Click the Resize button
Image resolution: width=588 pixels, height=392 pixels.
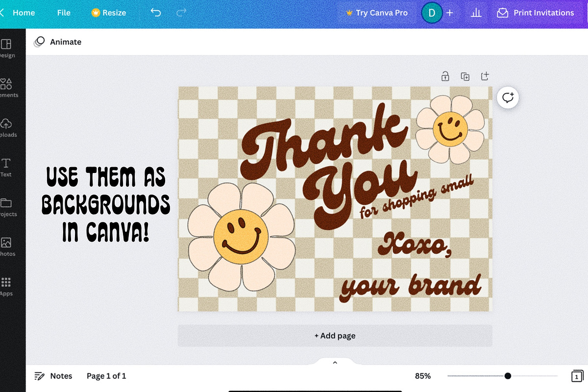pos(109,13)
